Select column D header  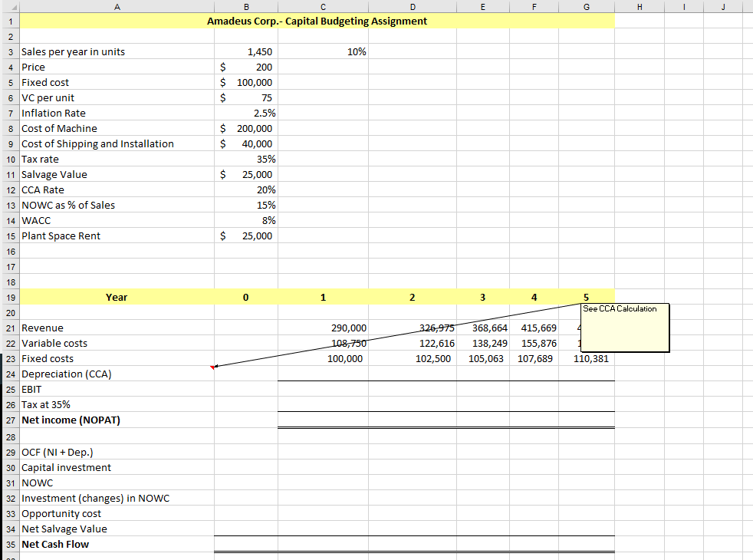pyautogui.click(x=412, y=6)
